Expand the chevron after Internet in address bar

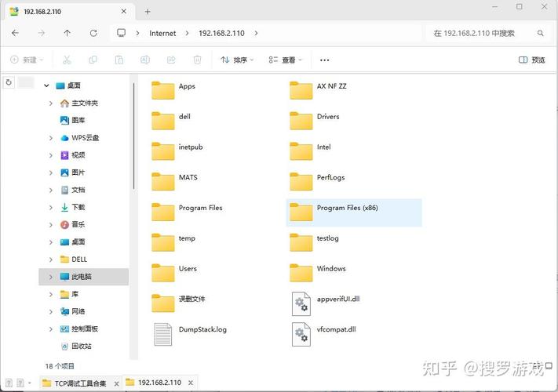(188, 33)
